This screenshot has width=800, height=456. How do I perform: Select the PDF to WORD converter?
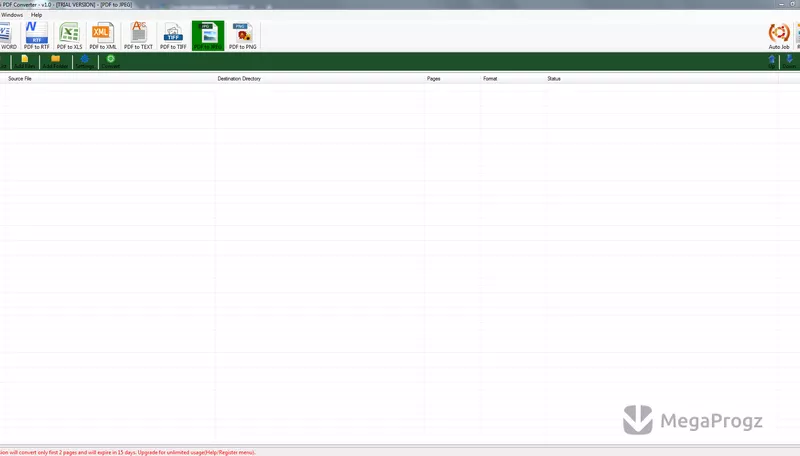point(8,36)
